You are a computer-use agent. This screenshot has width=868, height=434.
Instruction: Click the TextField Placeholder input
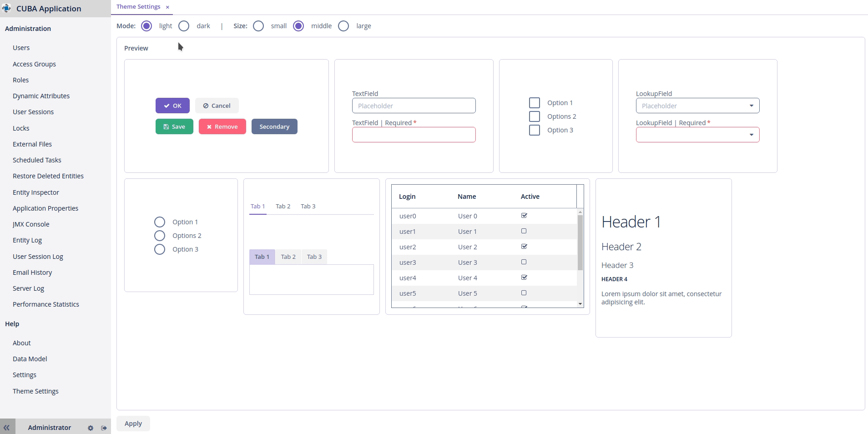414,106
